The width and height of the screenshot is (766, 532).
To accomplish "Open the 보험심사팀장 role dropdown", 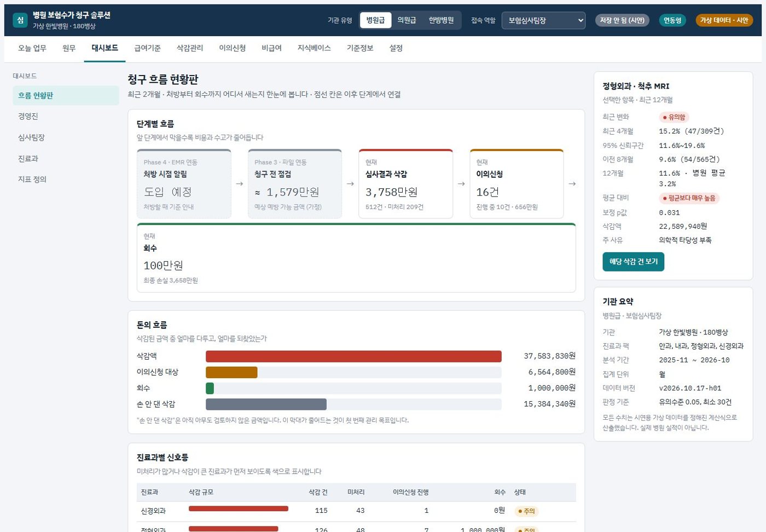I will point(543,20).
